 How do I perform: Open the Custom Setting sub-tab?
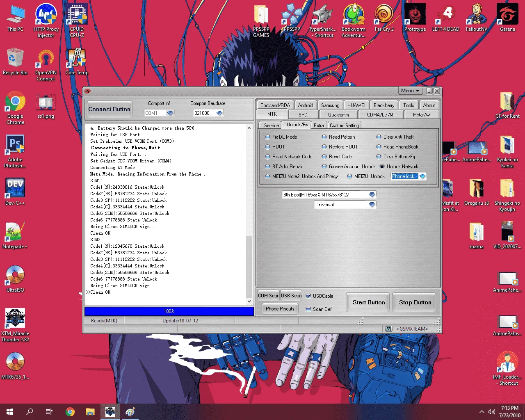pos(345,126)
